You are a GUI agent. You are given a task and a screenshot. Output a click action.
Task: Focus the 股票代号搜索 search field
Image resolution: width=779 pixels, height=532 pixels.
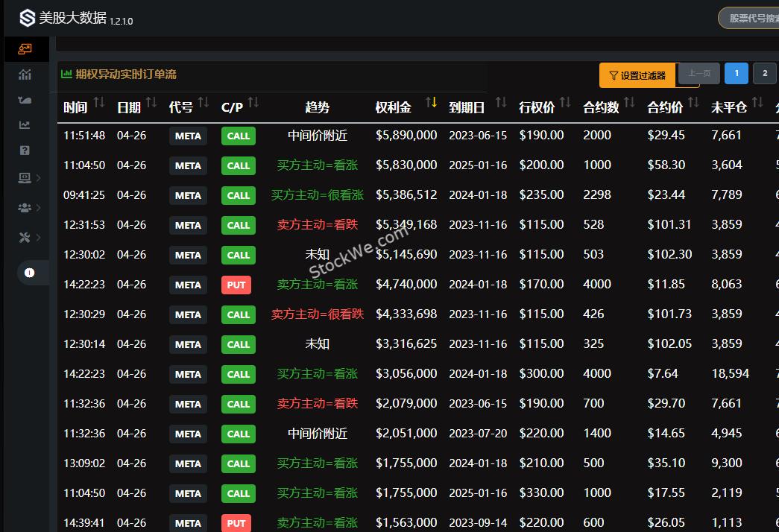[x=749, y=18]
